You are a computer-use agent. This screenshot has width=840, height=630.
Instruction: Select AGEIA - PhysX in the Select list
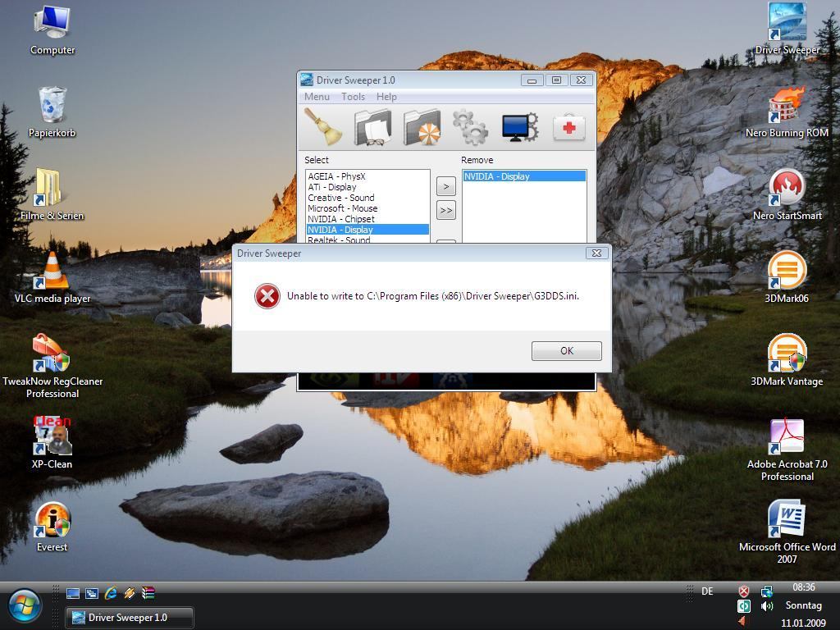point(367,176)
